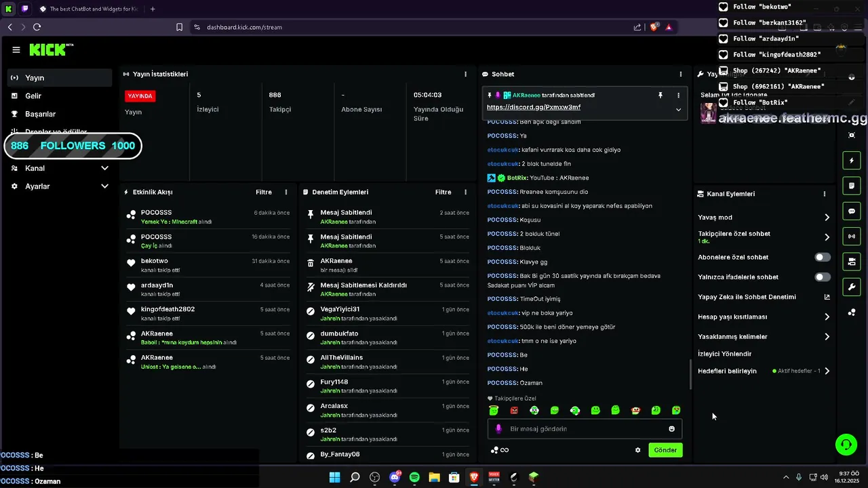This screenshot has height=488, width=868.
Task: Click the chat bubble sidebar icon
Action: click(x=852, y=211)
